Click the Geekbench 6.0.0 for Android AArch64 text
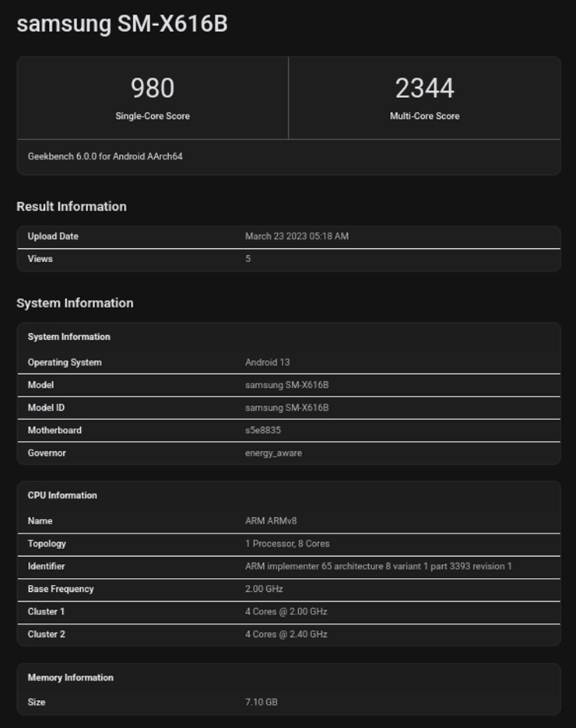The image size is (576, 728). [x=105, y=156]
